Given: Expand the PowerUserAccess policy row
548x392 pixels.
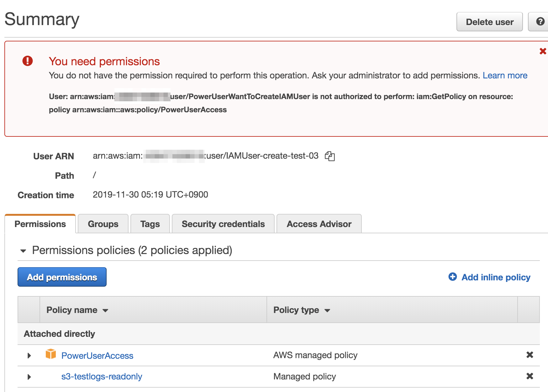Looking at the screenshot, I should click(x=29, y=356).
